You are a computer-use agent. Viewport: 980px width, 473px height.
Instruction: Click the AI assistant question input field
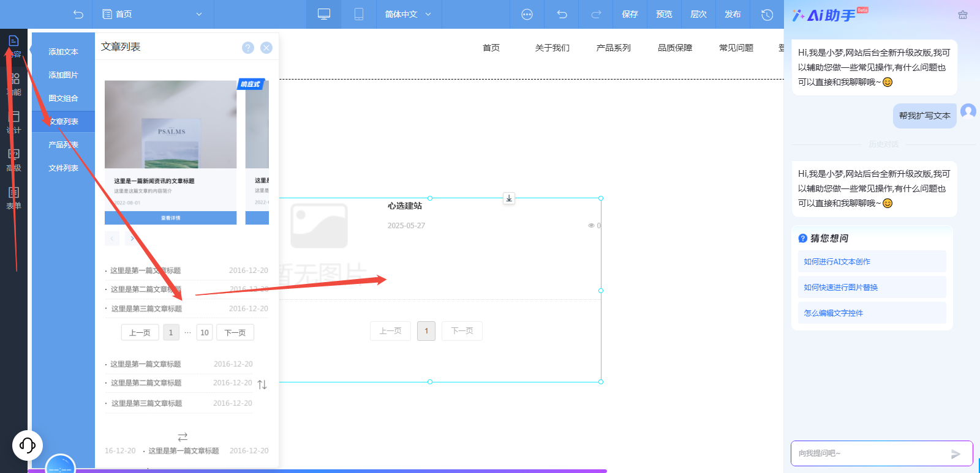click(870, 453)
